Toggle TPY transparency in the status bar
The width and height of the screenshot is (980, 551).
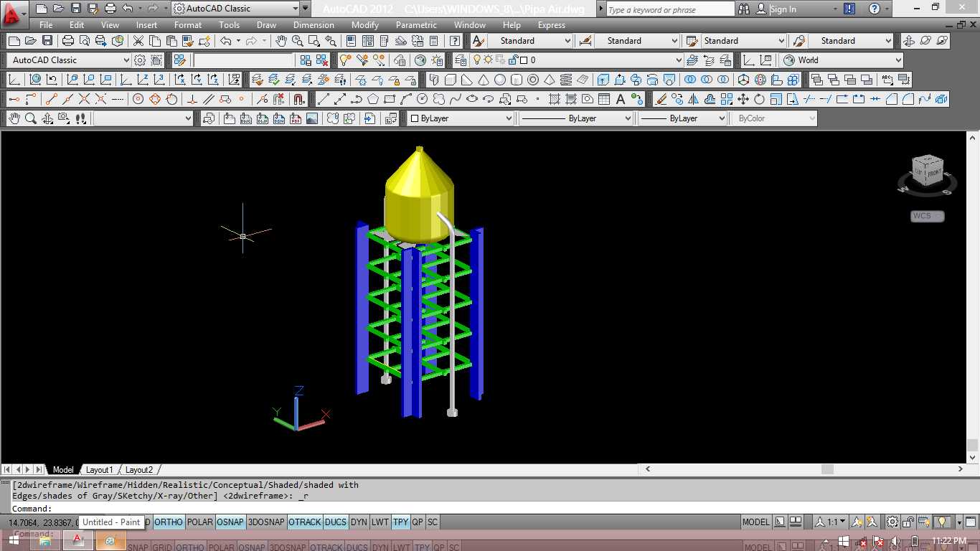coord(400,522)
